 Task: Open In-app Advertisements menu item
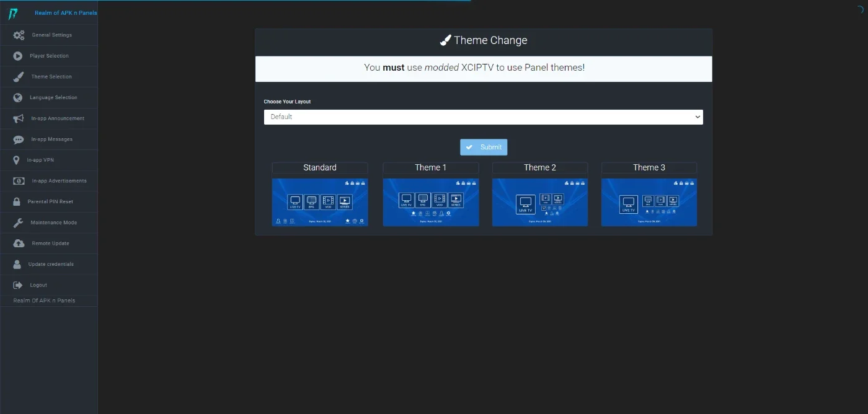coord(49,181)
